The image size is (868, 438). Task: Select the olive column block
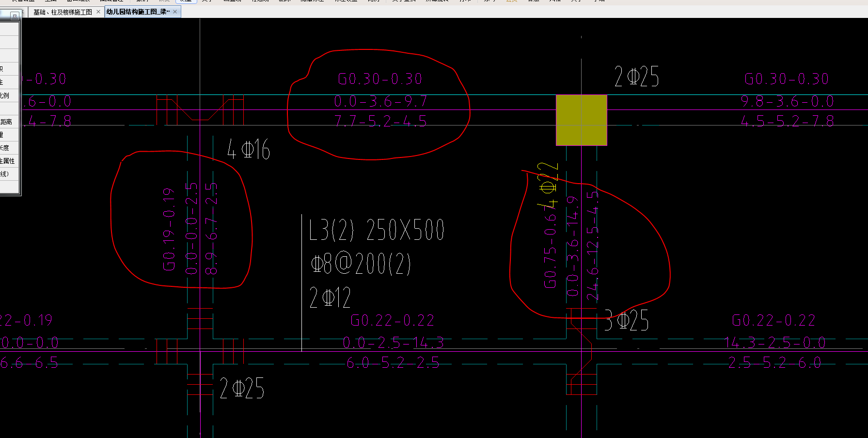(x=581, y=120)
